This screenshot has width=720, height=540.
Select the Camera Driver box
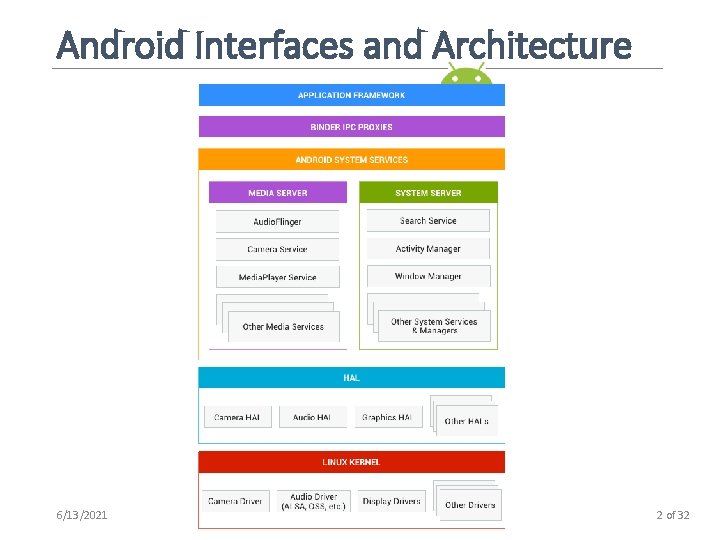coord(236,501)
